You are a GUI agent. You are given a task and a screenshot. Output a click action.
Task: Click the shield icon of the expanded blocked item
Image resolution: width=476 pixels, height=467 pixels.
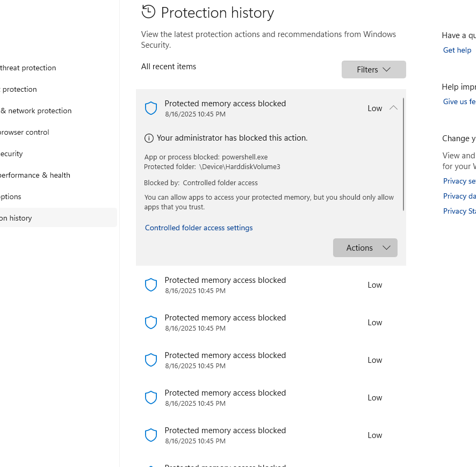[x=151, y=108]
